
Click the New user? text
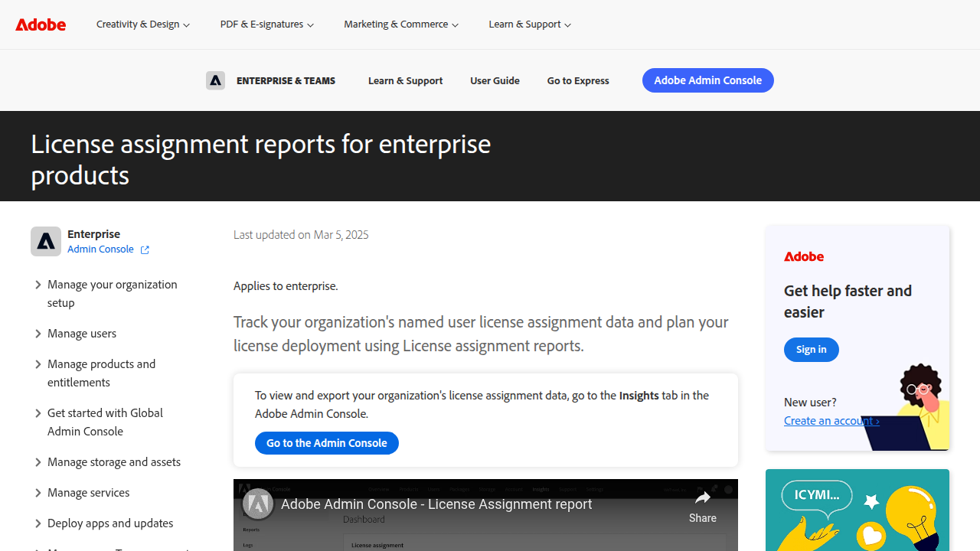click(810, 402)
